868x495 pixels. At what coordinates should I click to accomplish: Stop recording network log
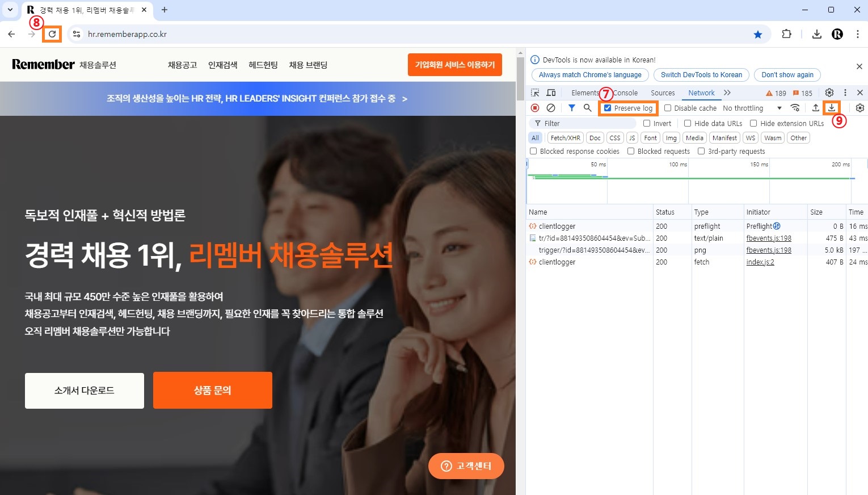(535, 108)
